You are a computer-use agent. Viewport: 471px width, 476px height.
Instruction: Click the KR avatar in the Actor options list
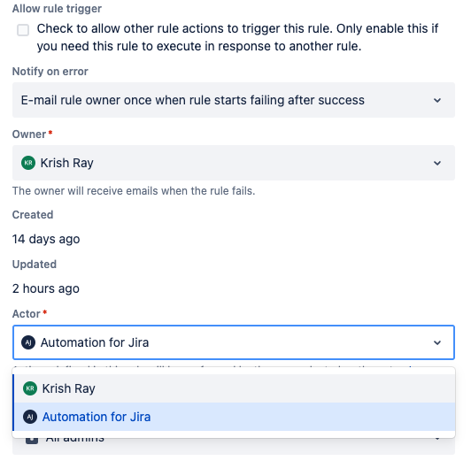30,388
